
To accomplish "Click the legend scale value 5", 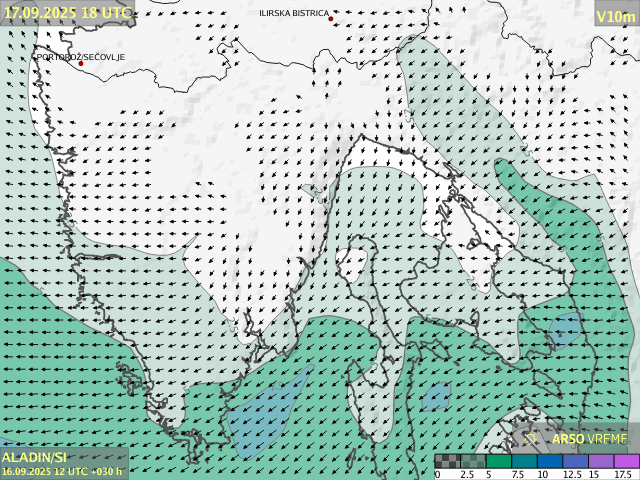I will [x=489, y=474].
